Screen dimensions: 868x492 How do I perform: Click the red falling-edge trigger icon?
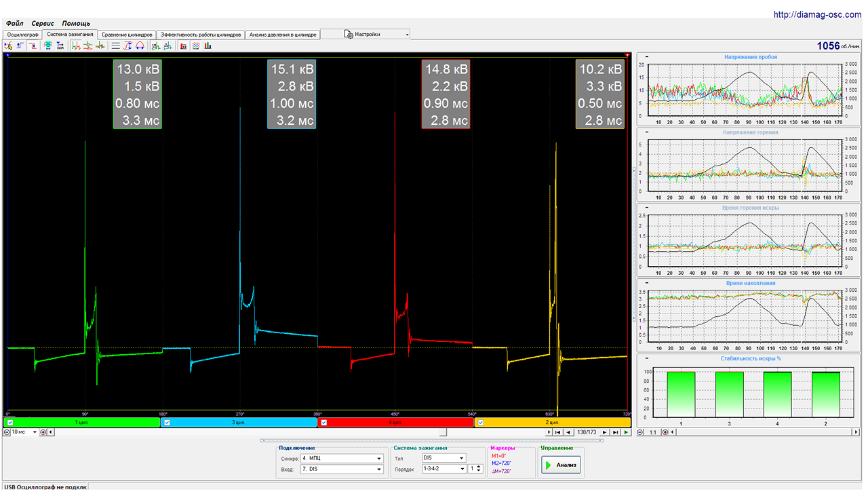(x=32, y=45)
